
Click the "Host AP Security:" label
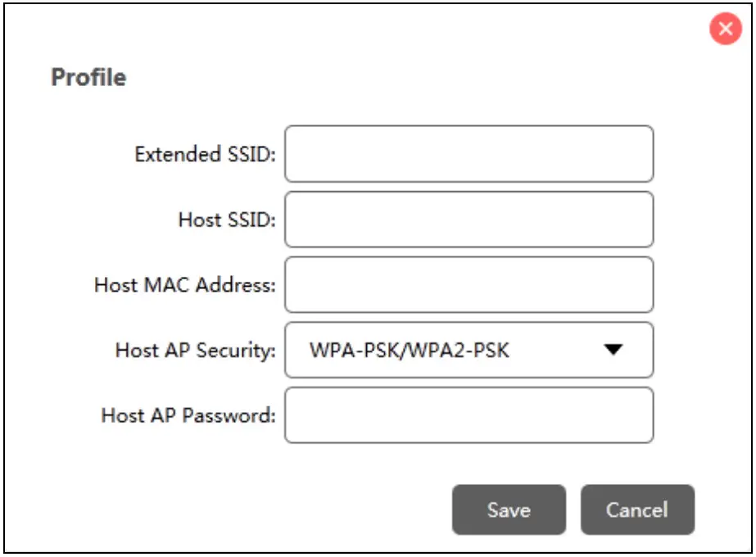pos(196,351)
